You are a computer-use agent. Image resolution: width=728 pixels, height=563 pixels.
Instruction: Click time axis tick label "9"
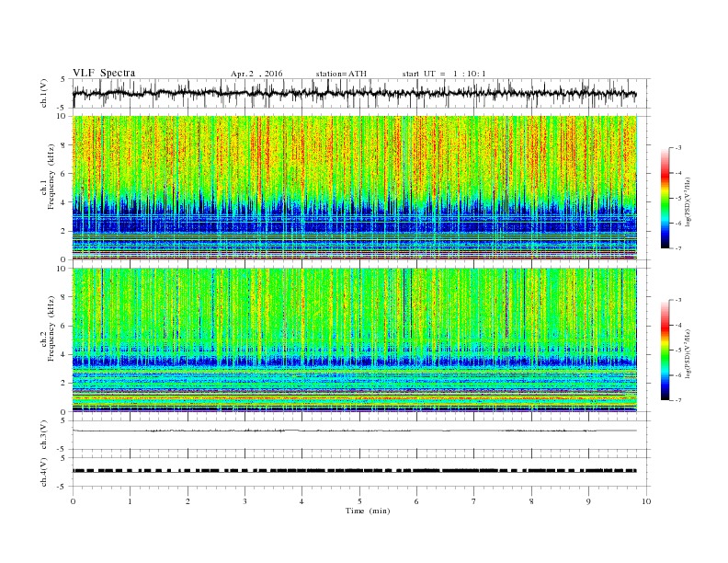tap(588, 501)
